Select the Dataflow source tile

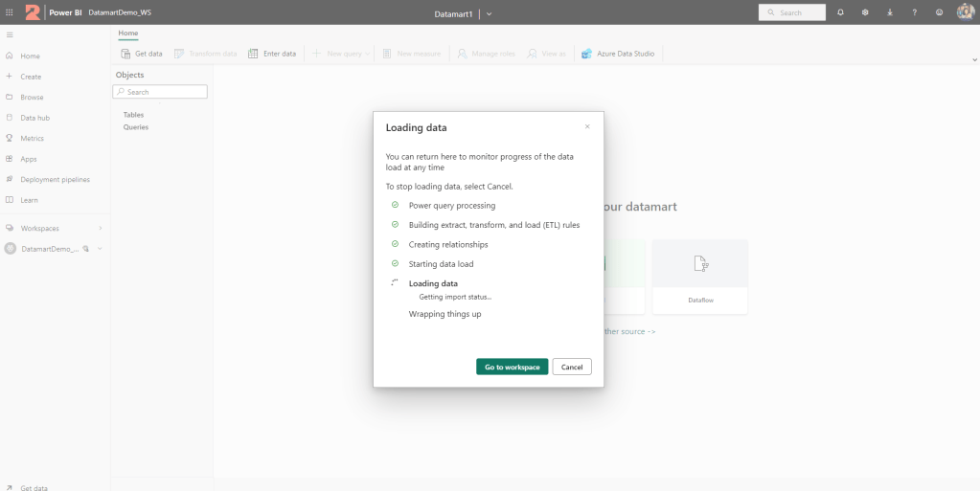(700, 276)
